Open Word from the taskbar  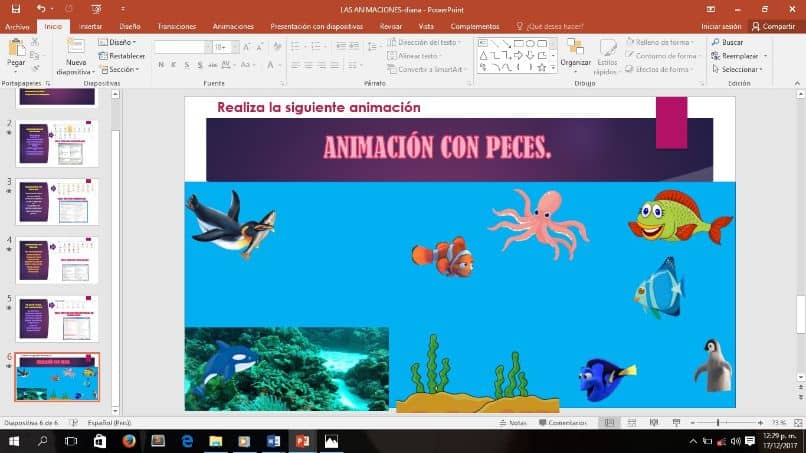[273, 441]
